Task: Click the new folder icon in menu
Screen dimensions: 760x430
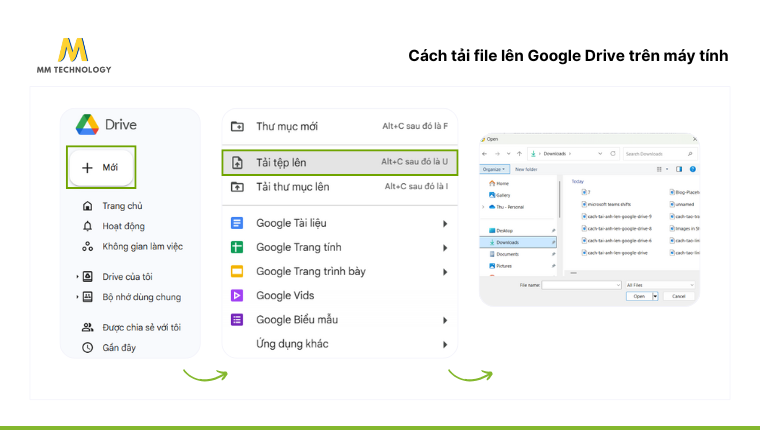Action: coord(237,127)
